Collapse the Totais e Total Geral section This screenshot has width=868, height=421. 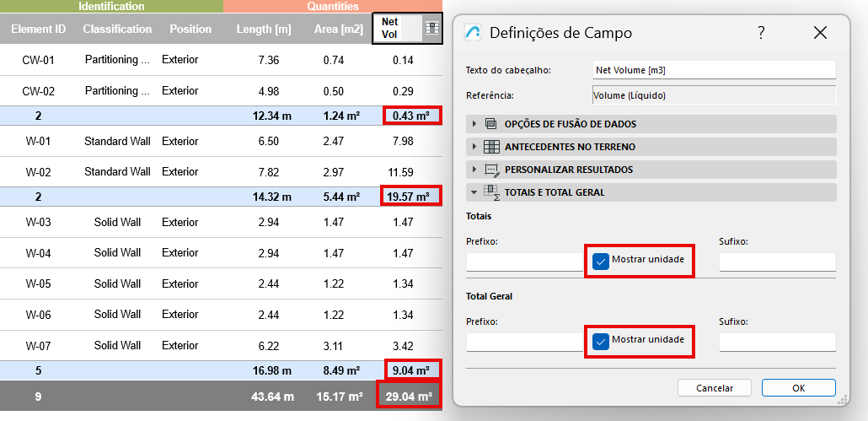[474, 192]
